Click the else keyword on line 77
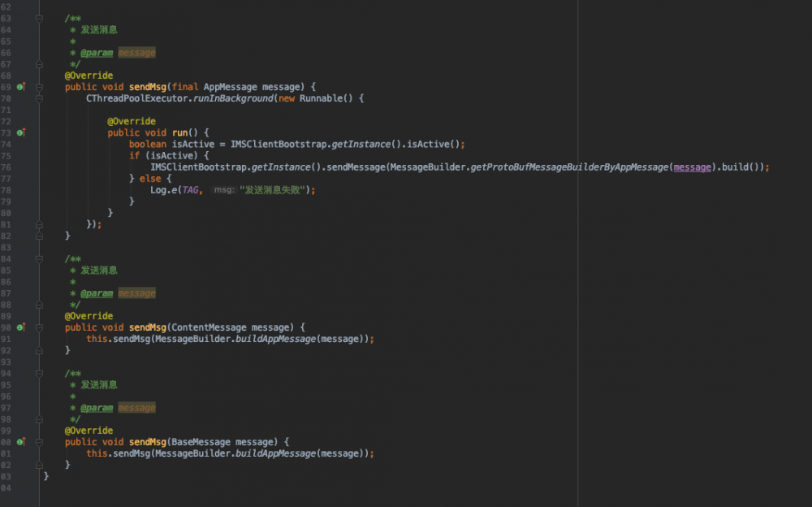Image resolution: width=812 pixels, height=507 pixels. [150, 178]
